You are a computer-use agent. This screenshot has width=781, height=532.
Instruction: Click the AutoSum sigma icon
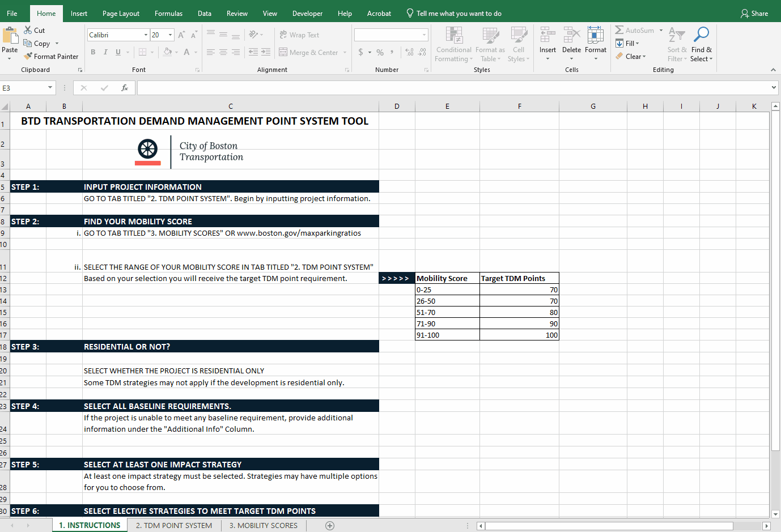pos(619,30)
